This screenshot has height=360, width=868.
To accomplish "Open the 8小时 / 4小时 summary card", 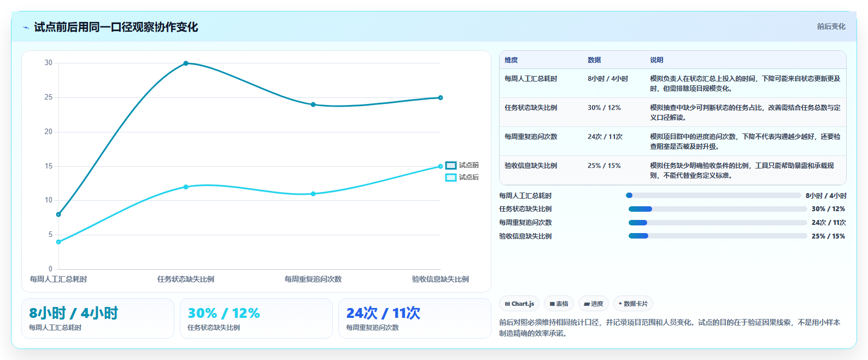I will (98, 318).
